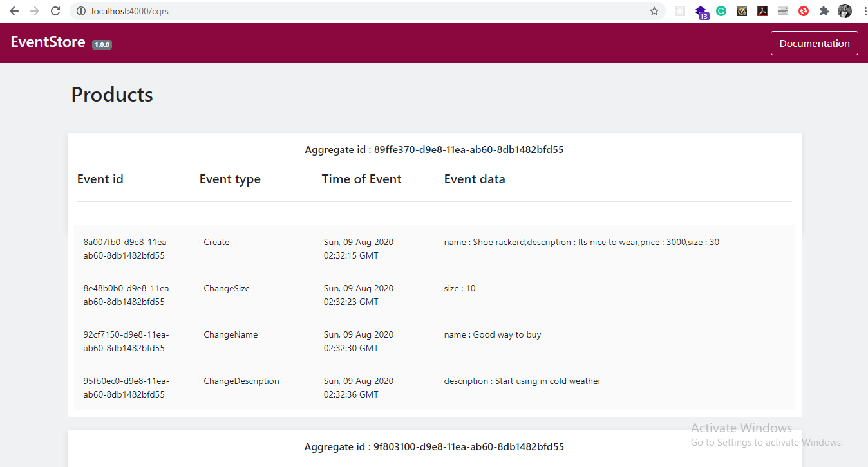This screenshot has width=868, height=467.
Task: Open Grammarly extension icon
Action: point(721,11)
